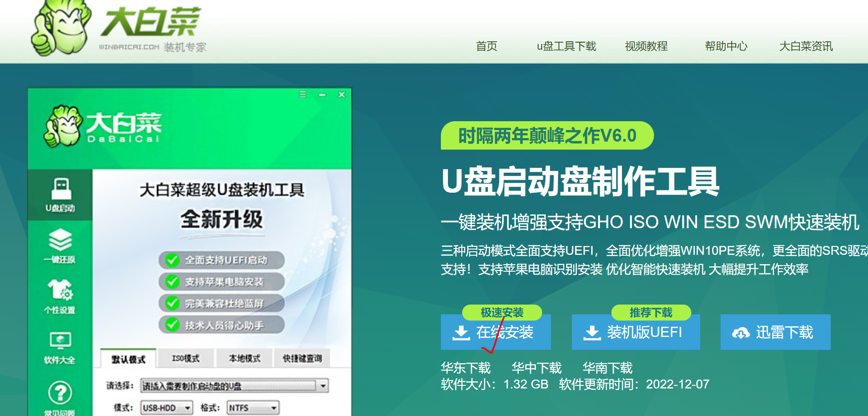Click the U盘启动盘制作工具 headline
868x416 pixels.
click(580, 182)
